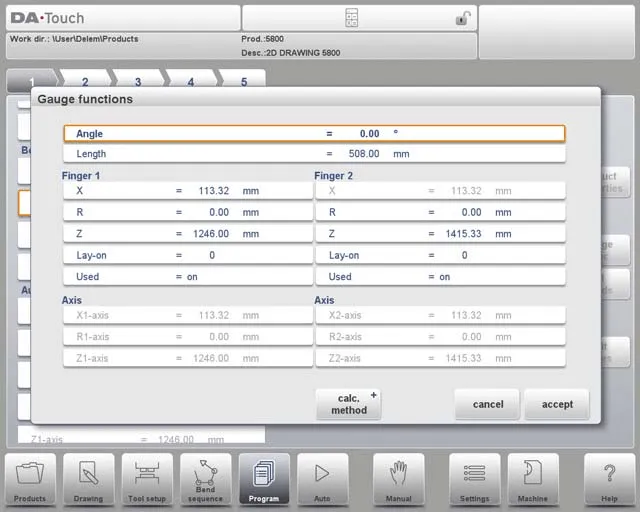640x512 pixels.
Task: Open the Settings mode icon
Action: (x=474, y=479)
